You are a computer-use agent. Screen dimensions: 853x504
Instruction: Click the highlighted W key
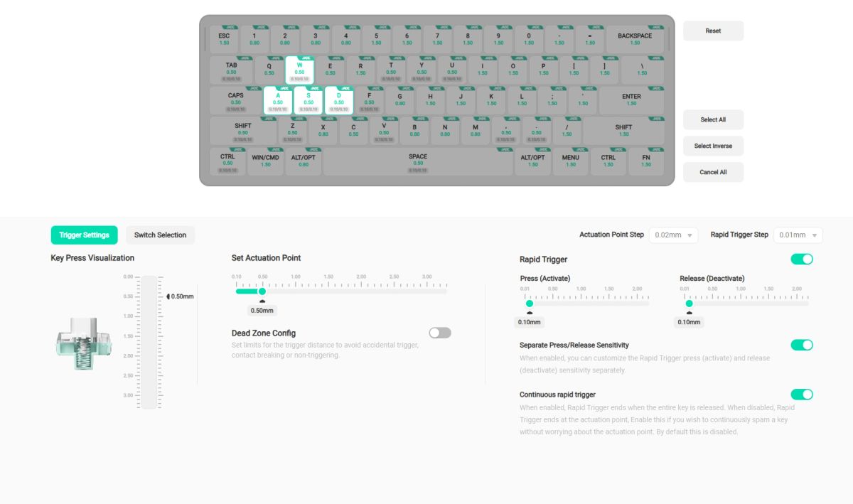click(299, 70)
